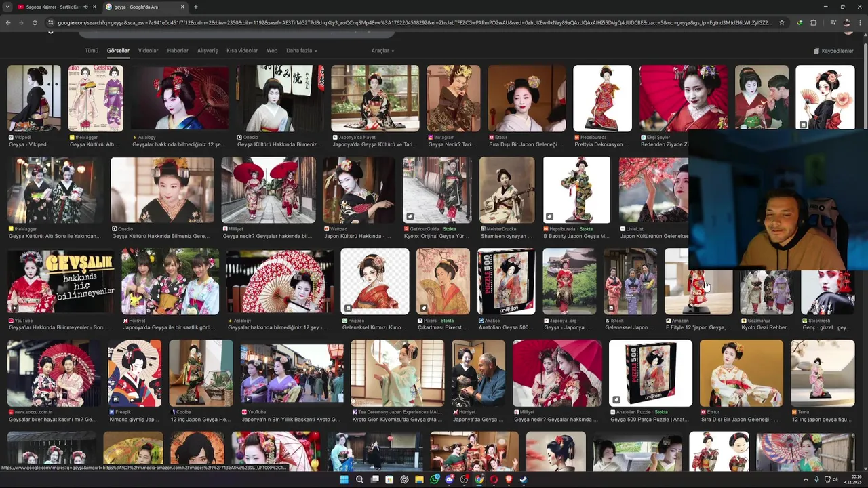
Task: Open Temu 12 inç japon geyşa figürü
Action: [823, 373]
